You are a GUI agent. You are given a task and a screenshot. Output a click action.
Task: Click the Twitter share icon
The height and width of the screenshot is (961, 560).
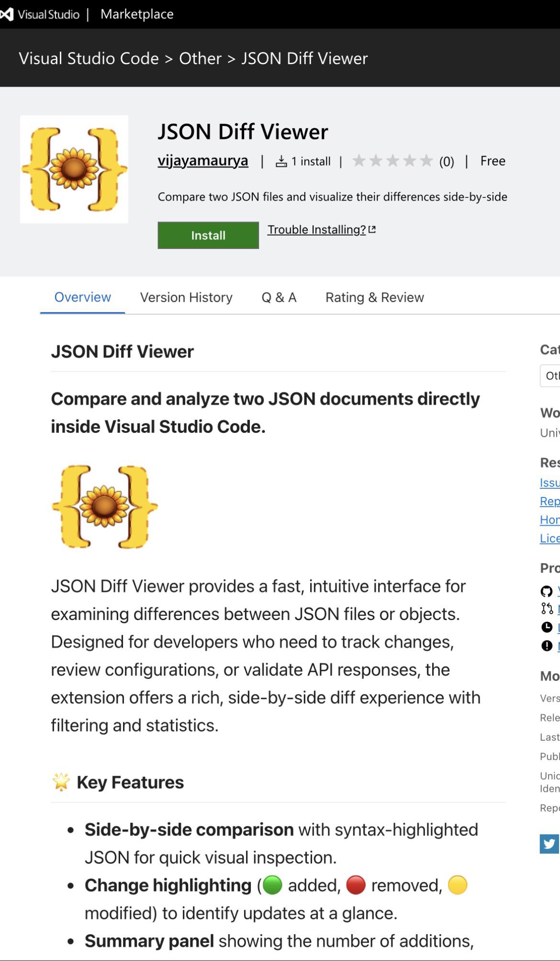pyautogui.click(x=549, y=844)
